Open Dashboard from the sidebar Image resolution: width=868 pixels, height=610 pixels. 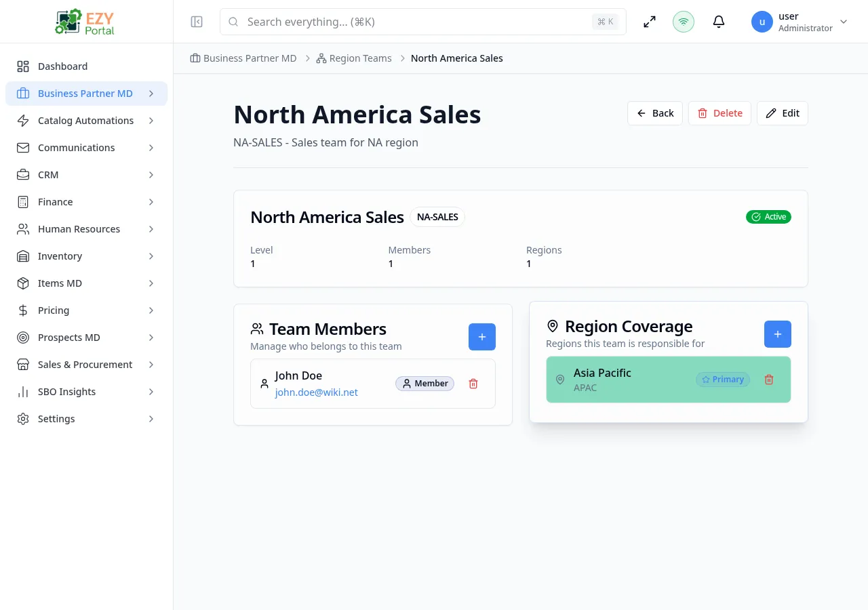pyautogui.click(x=62, y=66)
